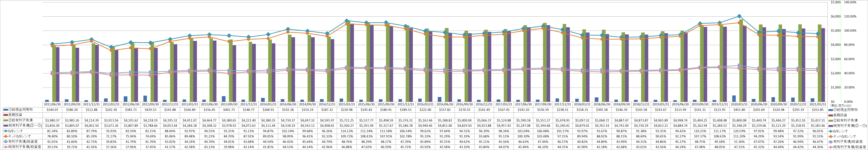Select the 2012/03/31 date column header
Image resolution: width=868 pixels, height=150 pixels.
111,104
